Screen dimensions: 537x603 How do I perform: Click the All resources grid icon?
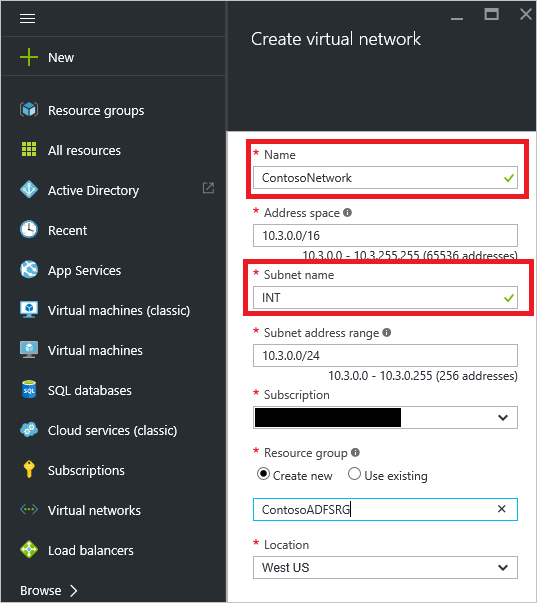pos(29,150)
